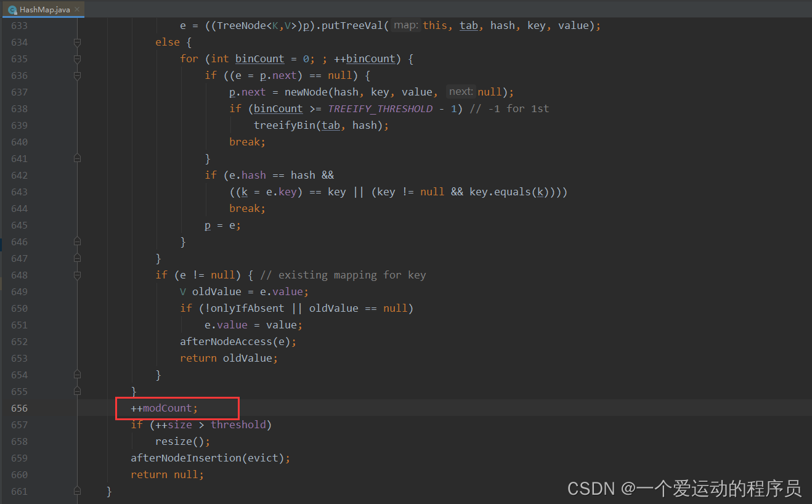Fold the existing mapping block at line 648
This screenshot has height=504, width=812.
click(77, 275)
